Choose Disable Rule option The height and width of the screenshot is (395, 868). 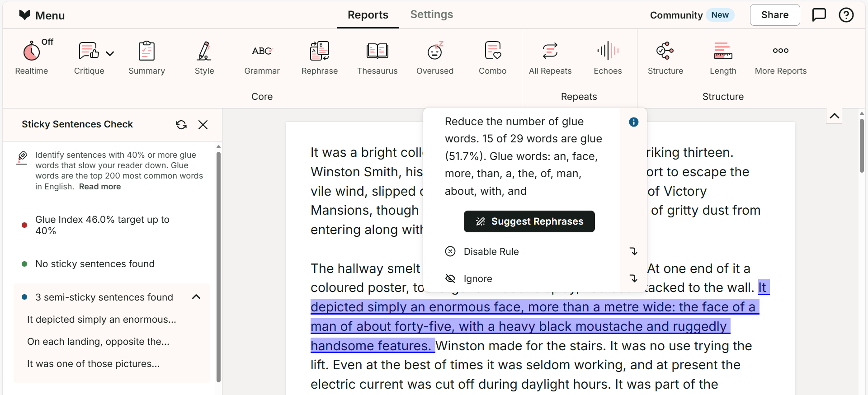[491, 252]
